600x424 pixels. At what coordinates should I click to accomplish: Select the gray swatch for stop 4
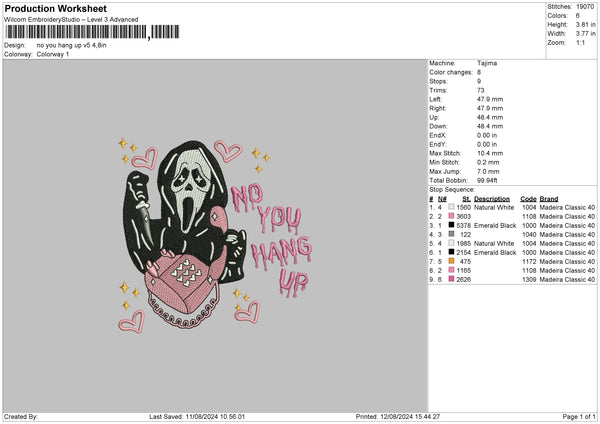click(x=451, y=234)
